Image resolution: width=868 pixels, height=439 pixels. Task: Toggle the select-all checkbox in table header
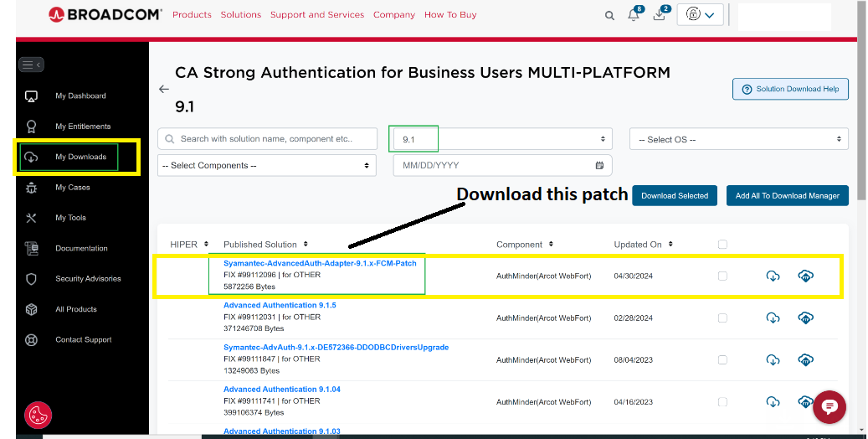722,245
